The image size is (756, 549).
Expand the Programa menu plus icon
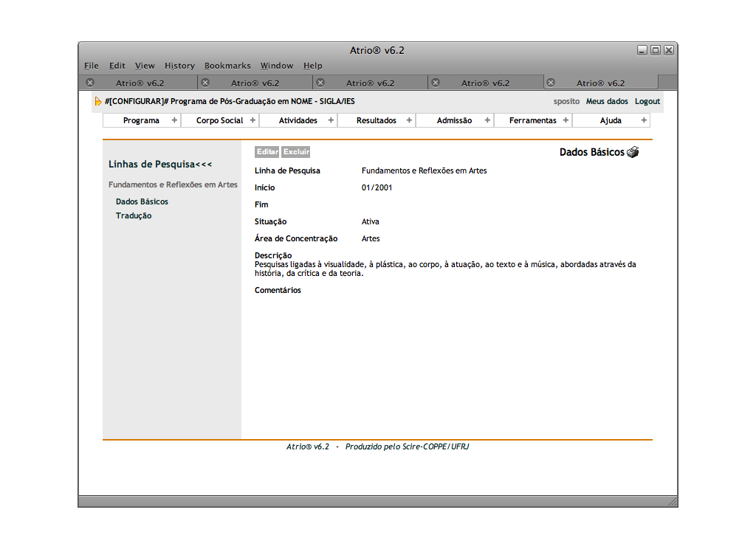tap(174, 120)
